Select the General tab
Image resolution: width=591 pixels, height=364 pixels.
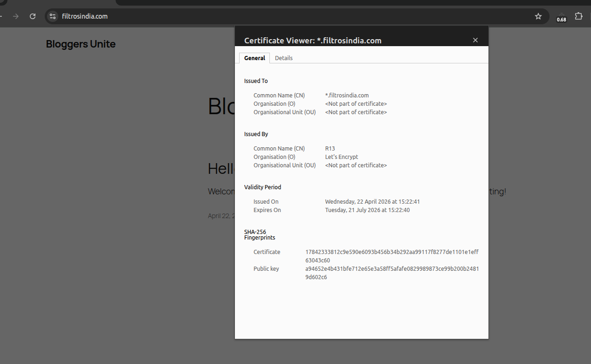coord(254,58)
